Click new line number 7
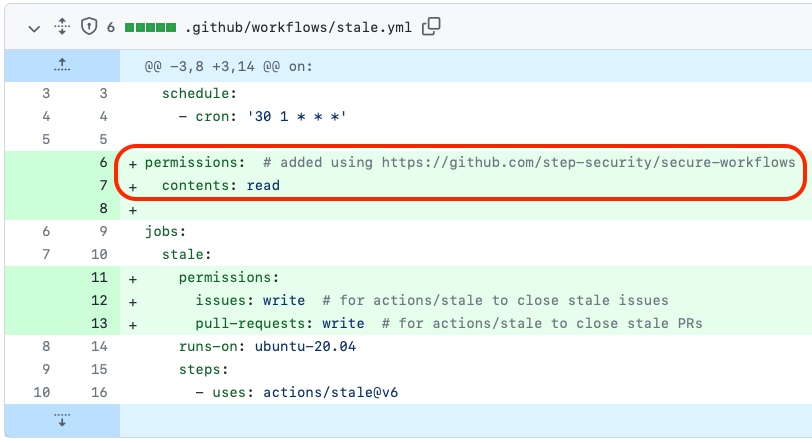Screen dimensions: 812x443 [104, 185]
